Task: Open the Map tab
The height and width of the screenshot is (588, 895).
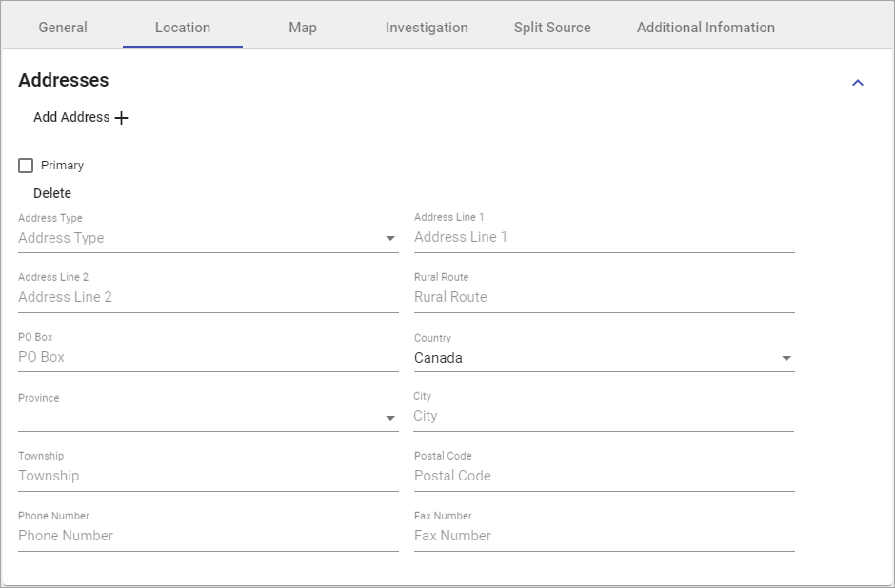Action: [x=302, y=28]
